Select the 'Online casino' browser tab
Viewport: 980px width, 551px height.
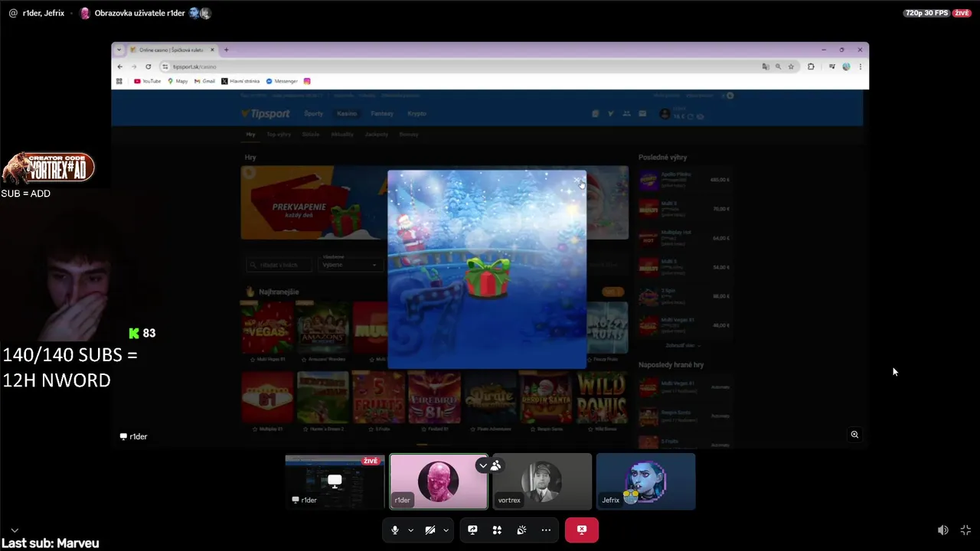[172, 50]
